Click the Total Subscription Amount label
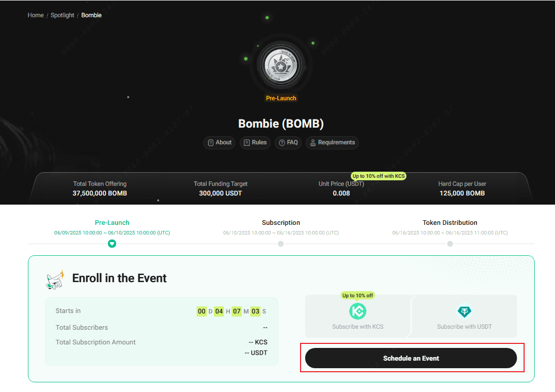This screenshot has width=555, height=392. pos(96,342)
